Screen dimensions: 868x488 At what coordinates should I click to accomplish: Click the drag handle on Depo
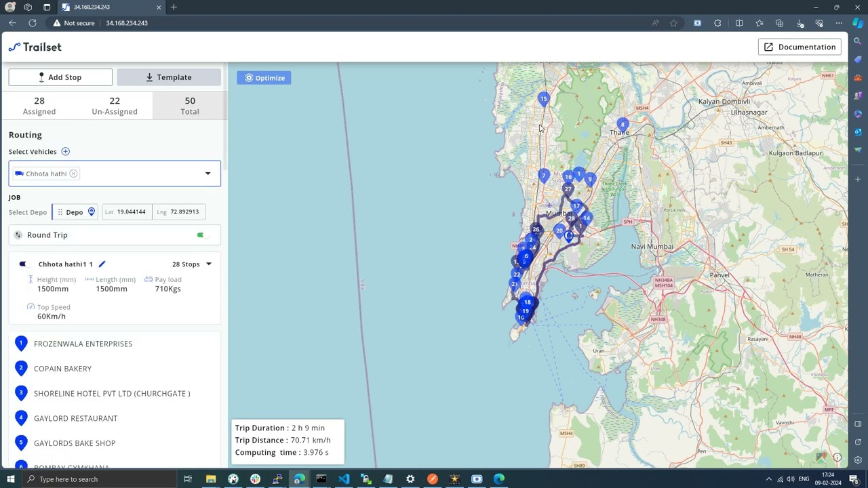click(x=60, y=212)
